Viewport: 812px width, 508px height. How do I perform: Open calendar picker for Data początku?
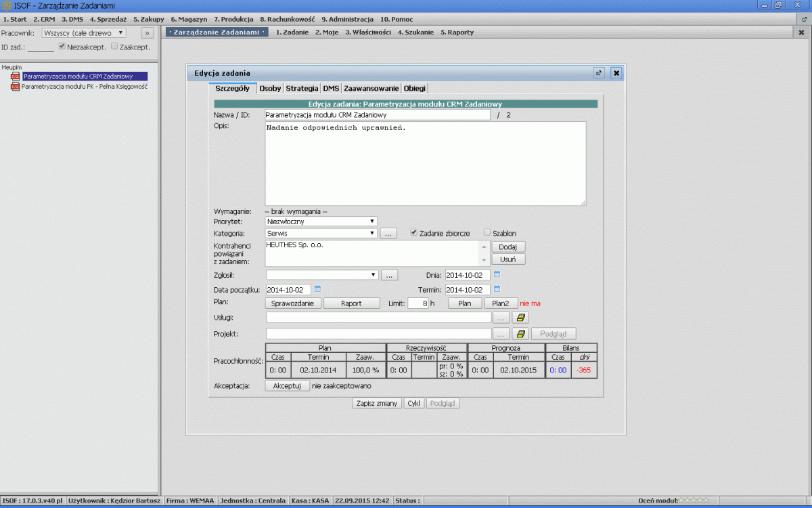(317, 289)
